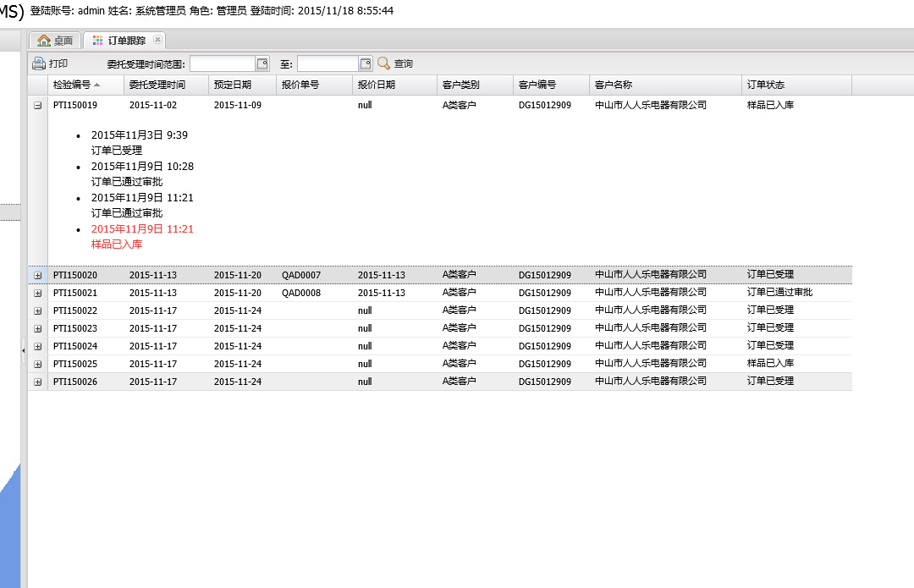Expand row PTI150025 details
914x588 pixels.
[37, 364]
